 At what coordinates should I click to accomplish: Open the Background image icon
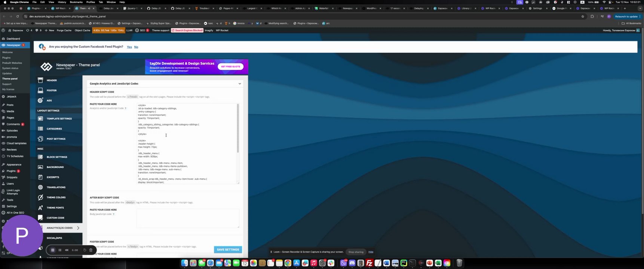click(40, 167)
